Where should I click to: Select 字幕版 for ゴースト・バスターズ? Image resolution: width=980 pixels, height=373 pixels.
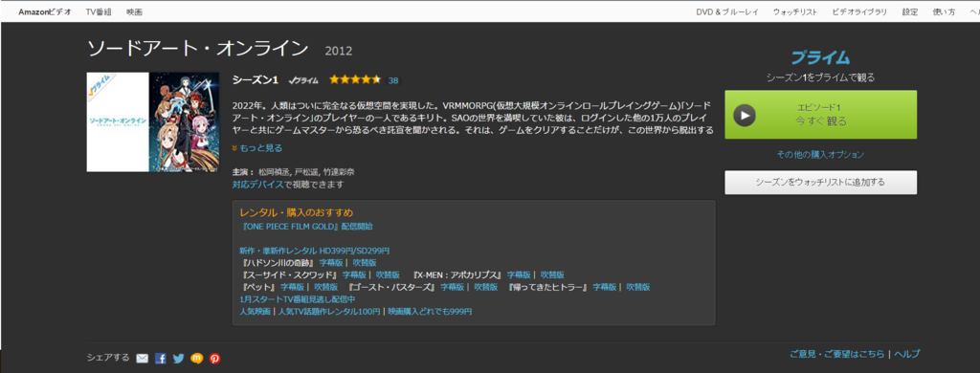coord(453,287)
